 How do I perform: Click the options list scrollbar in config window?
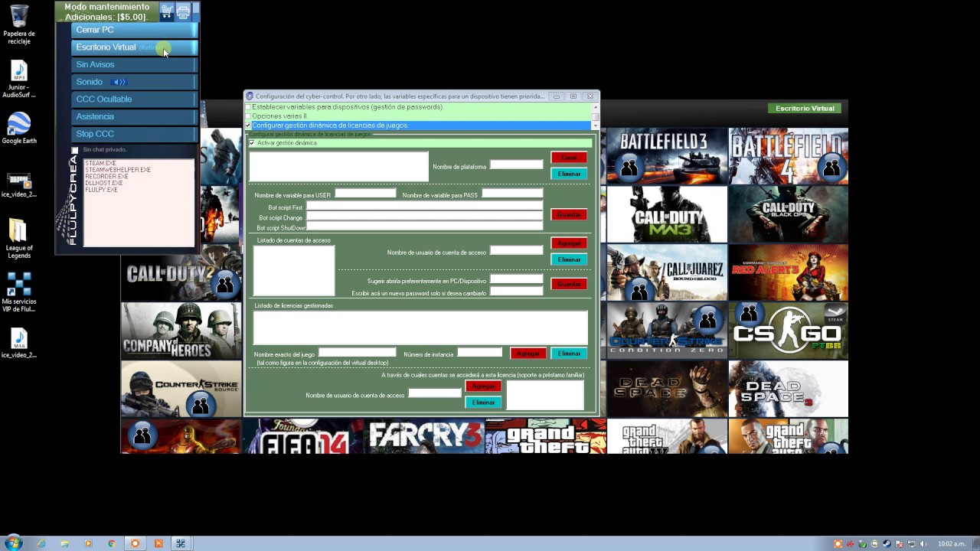pos(595,116)
